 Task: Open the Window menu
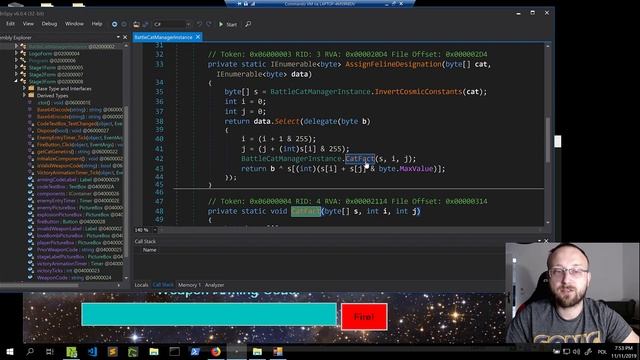click(x=74, y=24)
